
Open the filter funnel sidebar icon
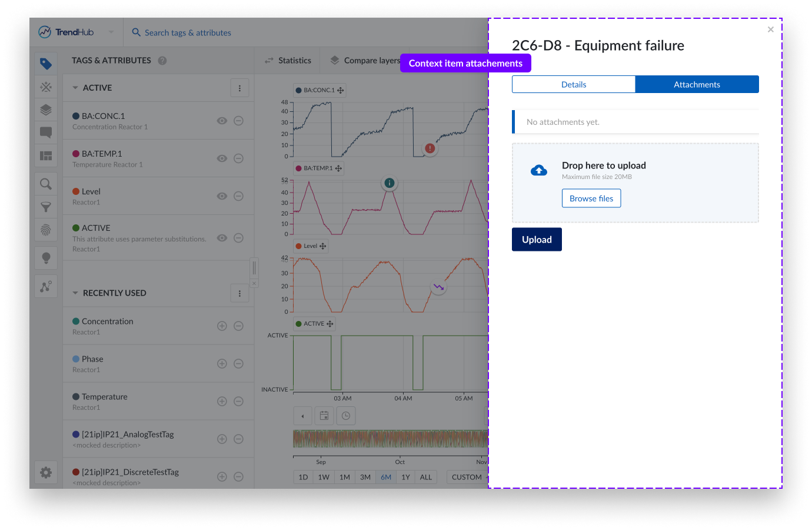pos(46,207)
